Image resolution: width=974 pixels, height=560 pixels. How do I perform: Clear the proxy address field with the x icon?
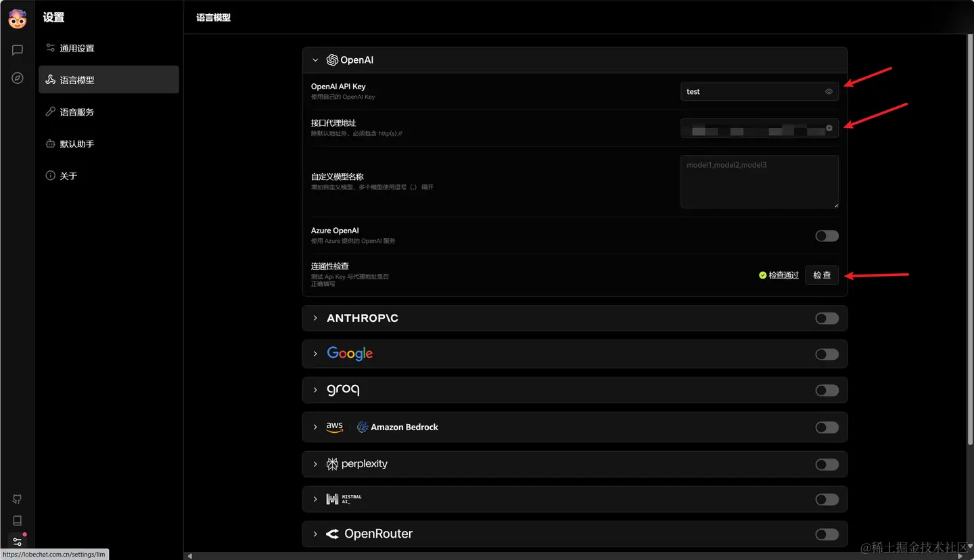pyautogui.click(x=829, y=128)
